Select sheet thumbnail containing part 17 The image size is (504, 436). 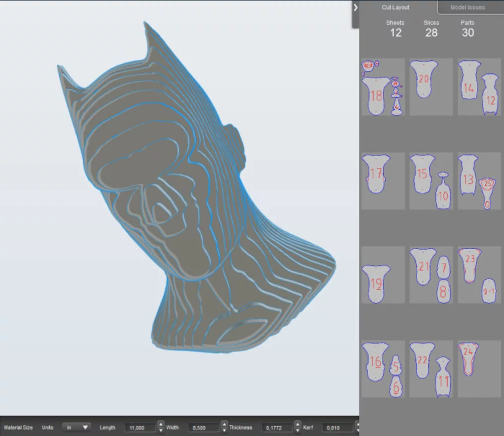coord(383,181)
